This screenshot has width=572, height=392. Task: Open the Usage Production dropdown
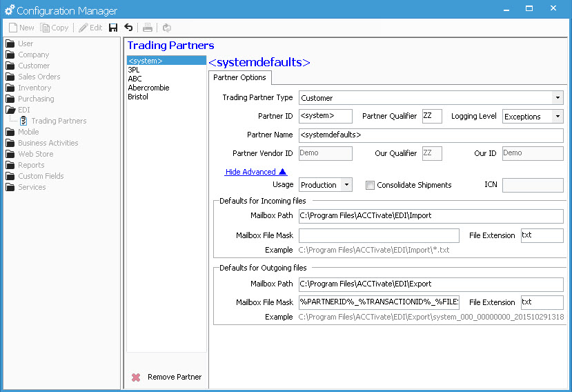click(x=346, y=185)
